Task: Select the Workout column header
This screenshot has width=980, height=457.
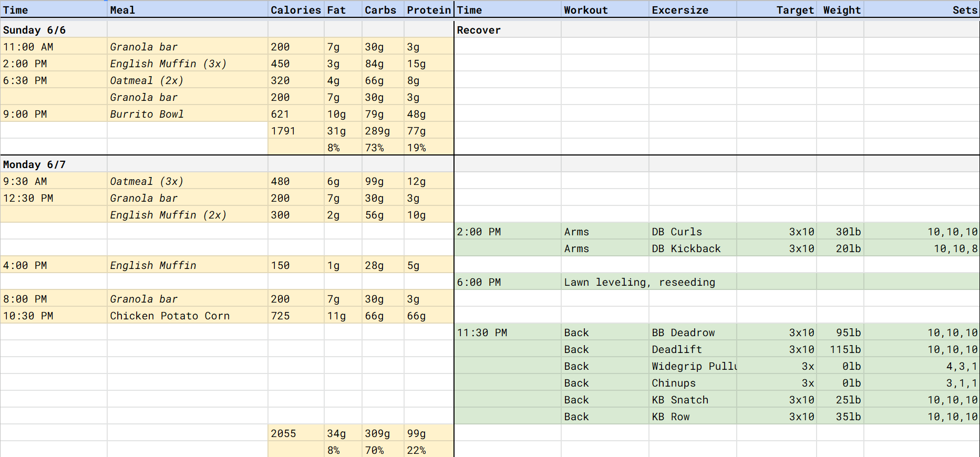Action: coord(605,9)
